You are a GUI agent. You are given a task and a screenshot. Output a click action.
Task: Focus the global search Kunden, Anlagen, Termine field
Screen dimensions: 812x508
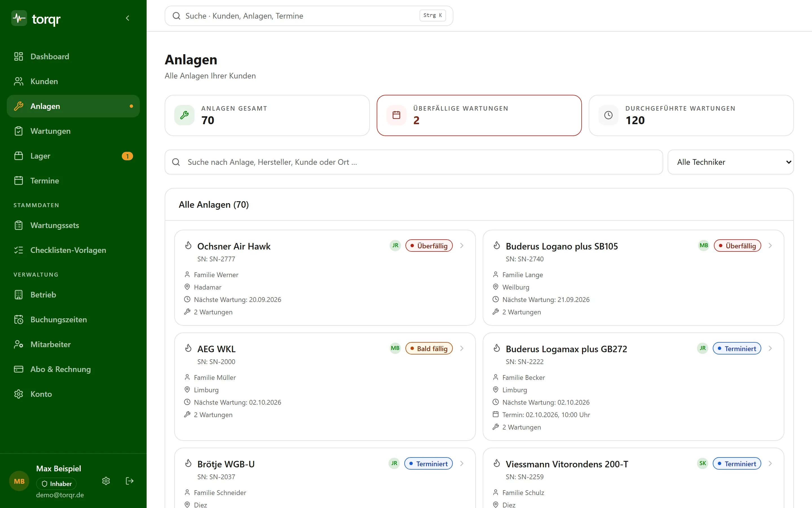309,16
